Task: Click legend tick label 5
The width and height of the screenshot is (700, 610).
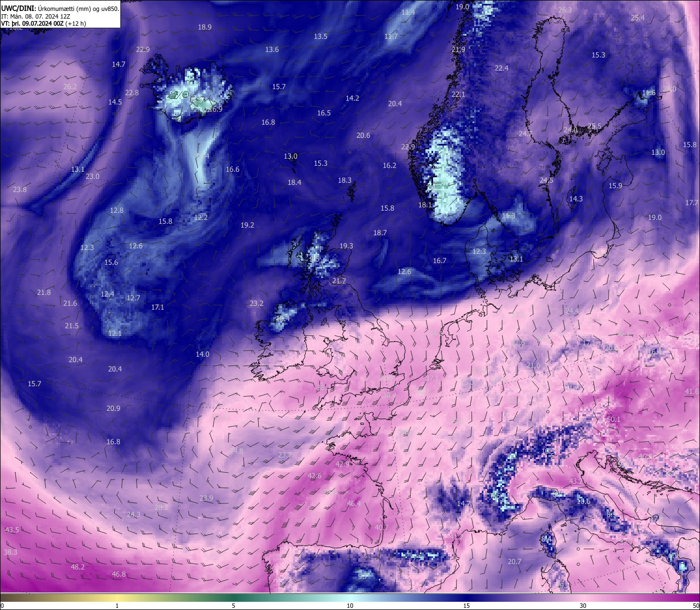Action: pos(234,606)
